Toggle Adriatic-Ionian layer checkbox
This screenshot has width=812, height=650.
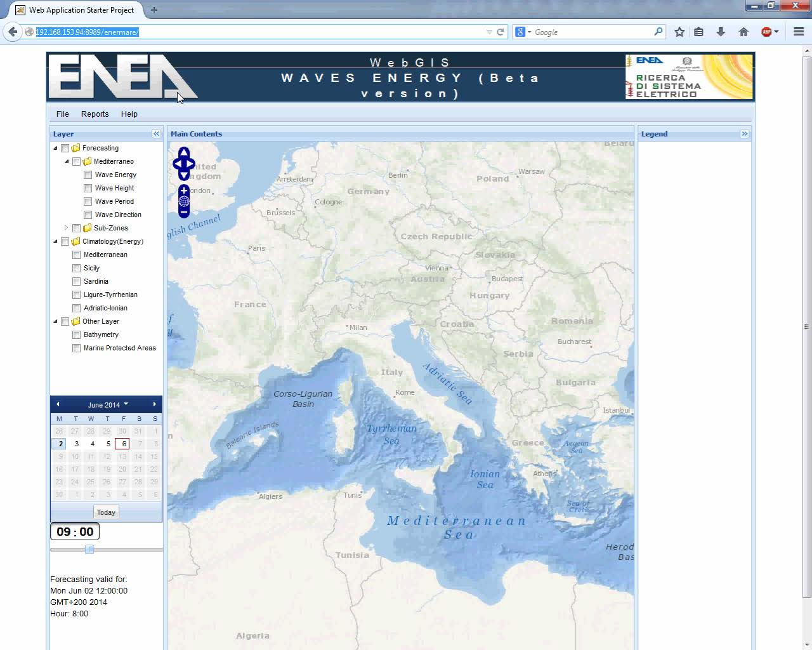pyautogui.click(x=76, y=308)
